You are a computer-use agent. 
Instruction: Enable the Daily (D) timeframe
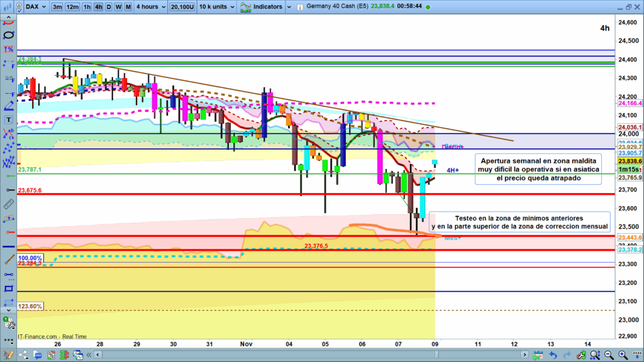coord(108,7)
